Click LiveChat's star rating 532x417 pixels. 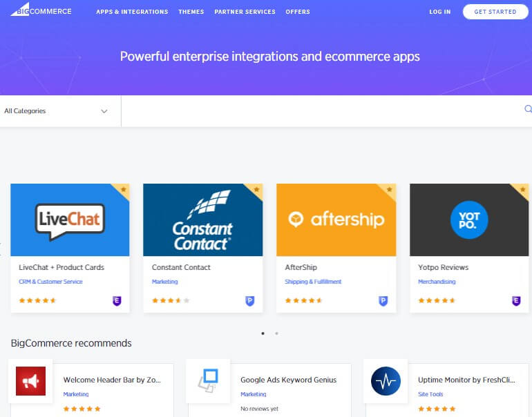pyautogui.click(x=37, y=300)
